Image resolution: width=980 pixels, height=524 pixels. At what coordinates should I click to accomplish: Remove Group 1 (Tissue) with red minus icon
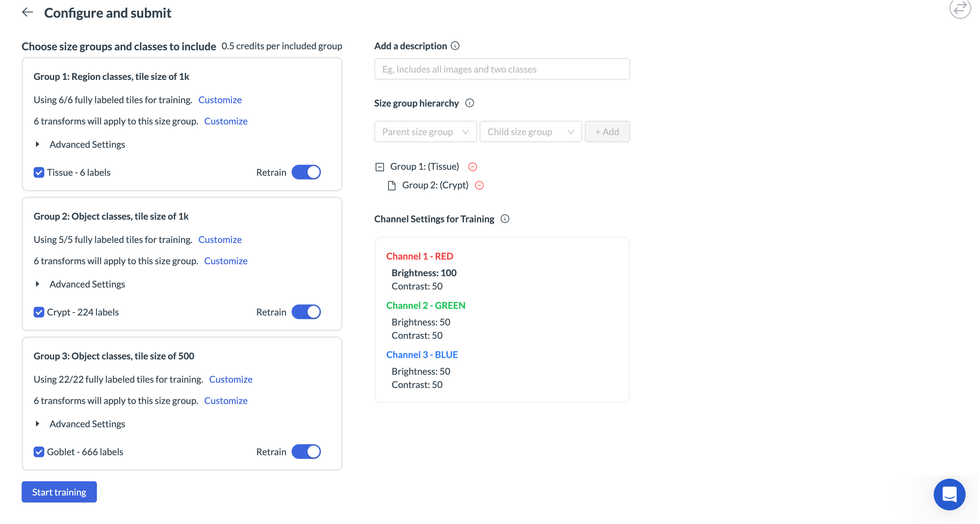[472, 167]
